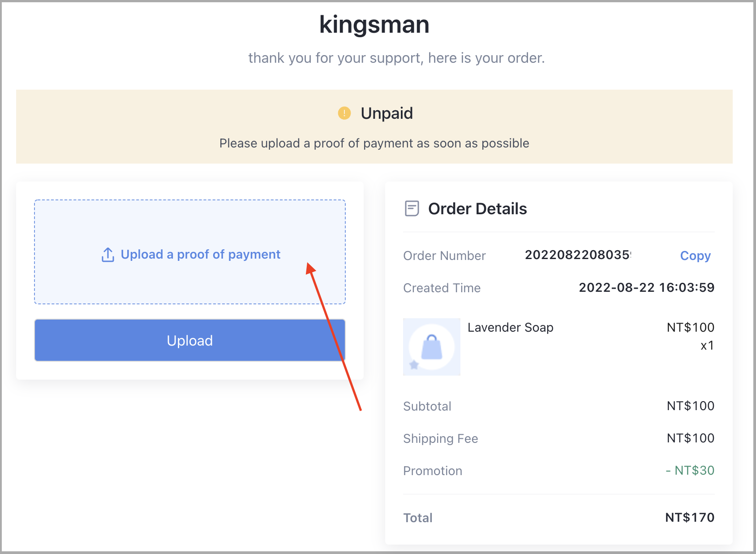Viewport: 756px width, 554px height.
Task: Click the upload arrow icon
Action: click(x=108, y=255)
